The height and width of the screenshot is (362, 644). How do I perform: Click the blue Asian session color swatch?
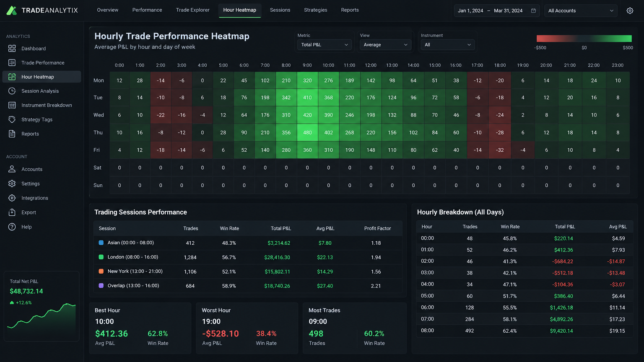click(x=101, y=243)
